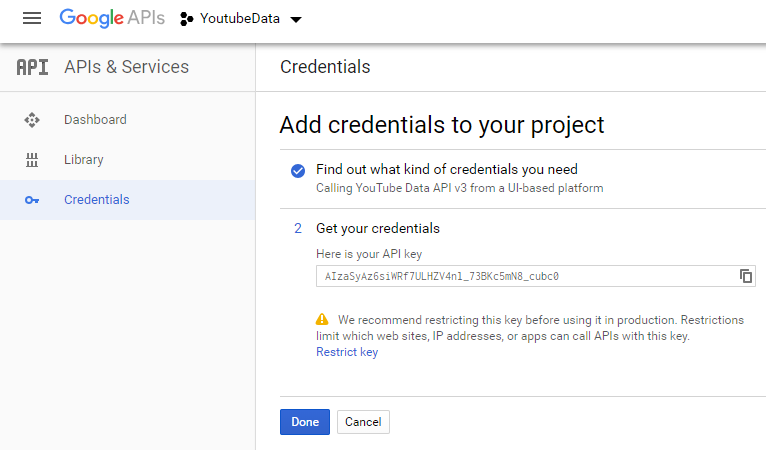Screen dimensions: 766x450
Task: Click the API logo icon in sidebar header
Action: [32, 67]
